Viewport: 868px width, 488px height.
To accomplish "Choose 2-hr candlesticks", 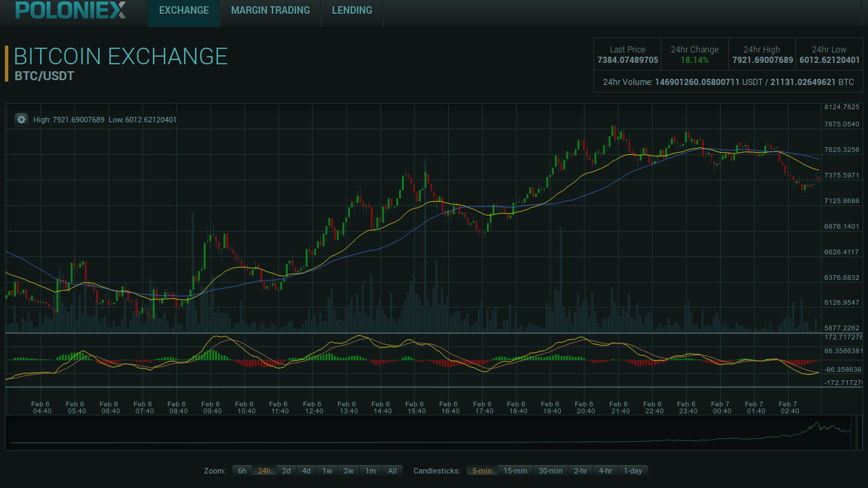I will 580,471.
